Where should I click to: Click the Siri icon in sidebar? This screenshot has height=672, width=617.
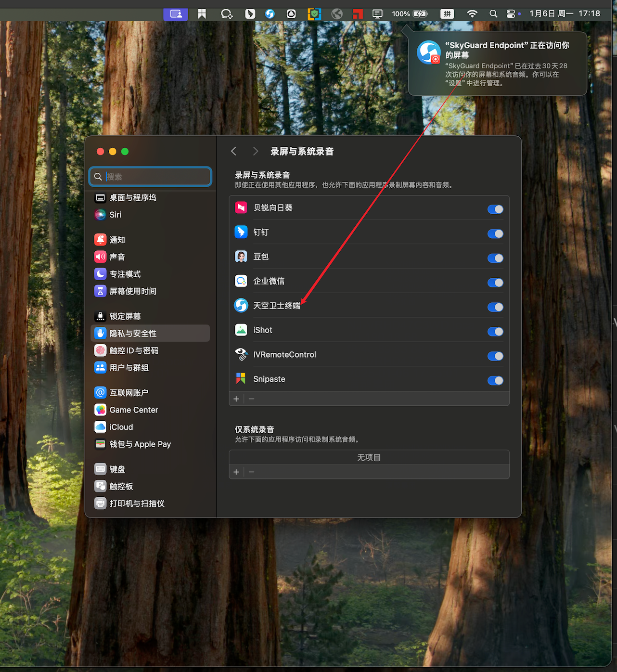(x=100, y=215)
